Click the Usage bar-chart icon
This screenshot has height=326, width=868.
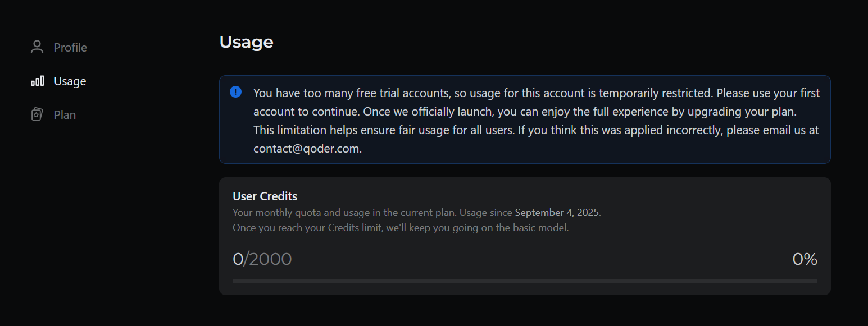[37, 81]
